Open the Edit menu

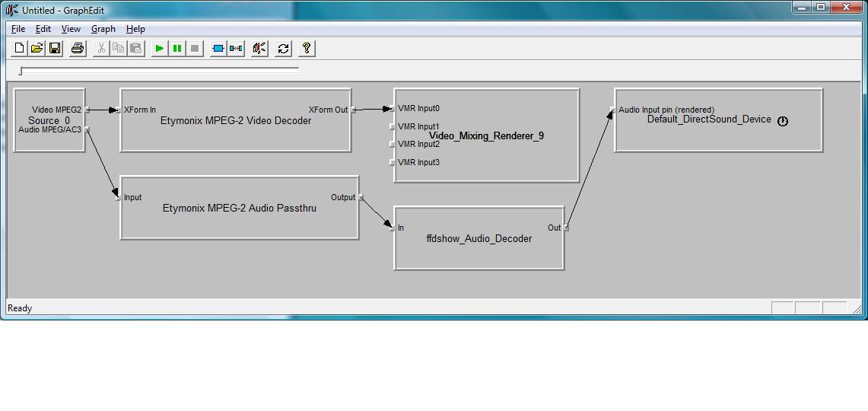coord(43,29)
